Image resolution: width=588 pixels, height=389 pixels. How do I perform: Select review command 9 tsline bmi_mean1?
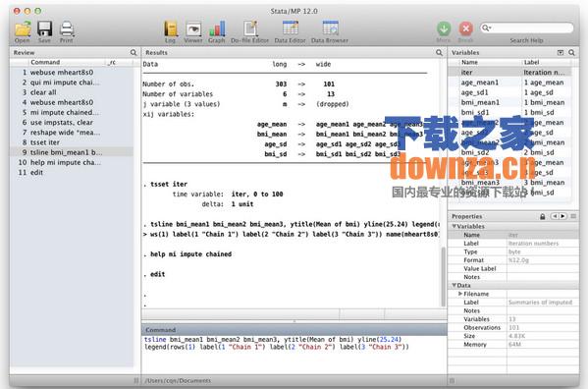pyautogui.click(x=72, y=152)
